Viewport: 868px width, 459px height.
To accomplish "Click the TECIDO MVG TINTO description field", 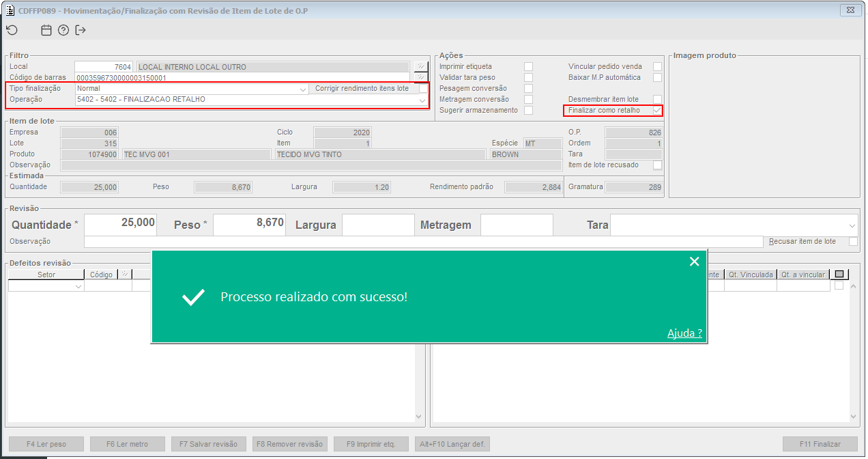I will click(381, 154).
